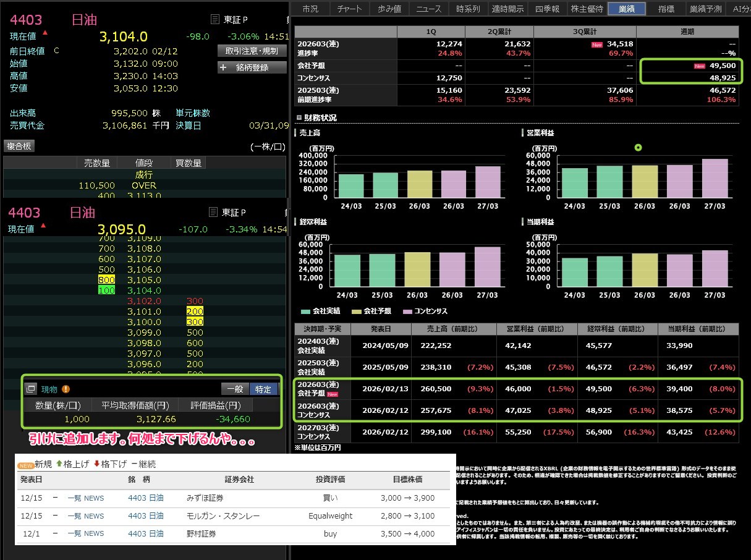Click the 取引注意・規制 button
Image resolution: width=751 pixels, height=560 pixels.
[x=252, y=51]
